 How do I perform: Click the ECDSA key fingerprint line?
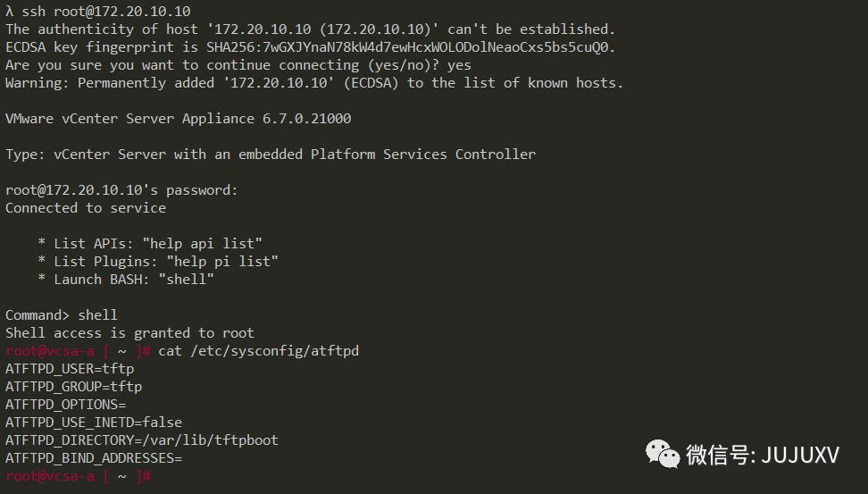[311, 47]
